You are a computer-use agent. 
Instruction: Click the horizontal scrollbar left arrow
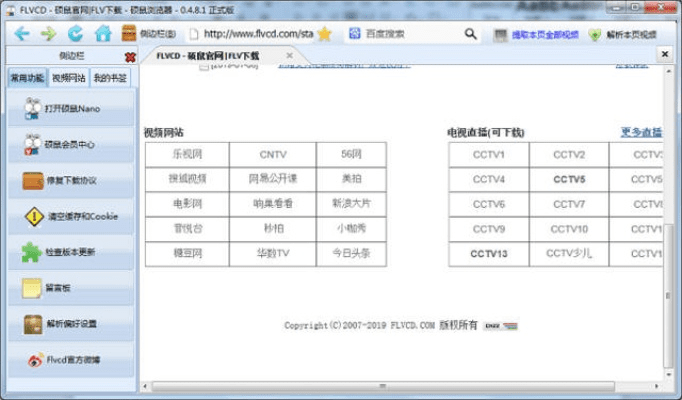[145, 386]
